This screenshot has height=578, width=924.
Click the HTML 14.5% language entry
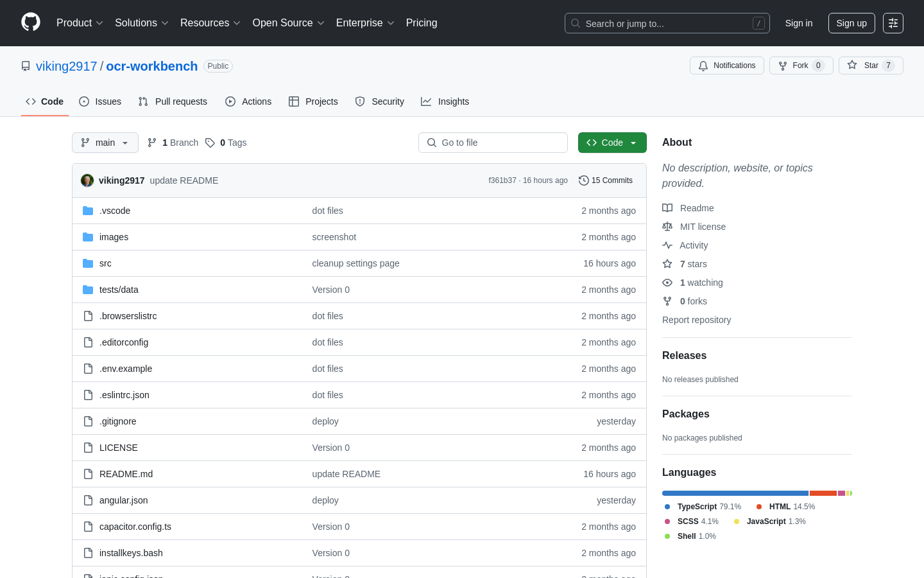click(x=785, y=507)
